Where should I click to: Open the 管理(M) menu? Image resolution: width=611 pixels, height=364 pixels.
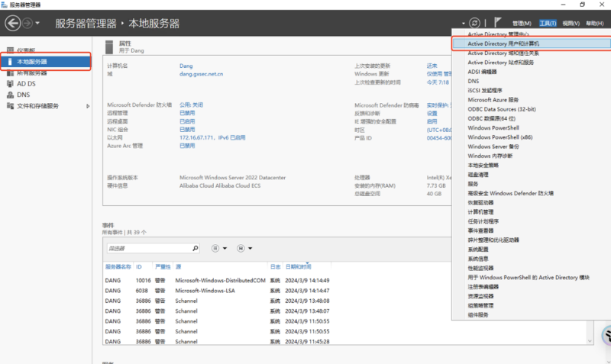pyautogui.click(x=522, y=24)
